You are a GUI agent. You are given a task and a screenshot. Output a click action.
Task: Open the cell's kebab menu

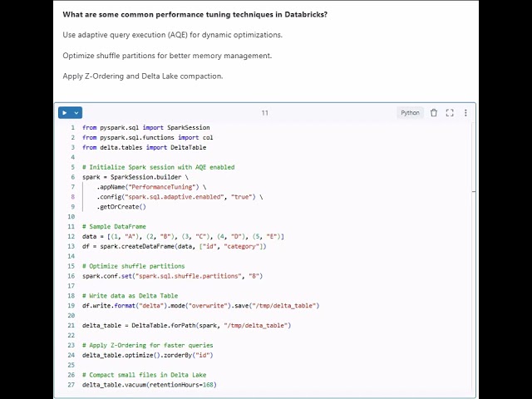(x=465, y=113)
